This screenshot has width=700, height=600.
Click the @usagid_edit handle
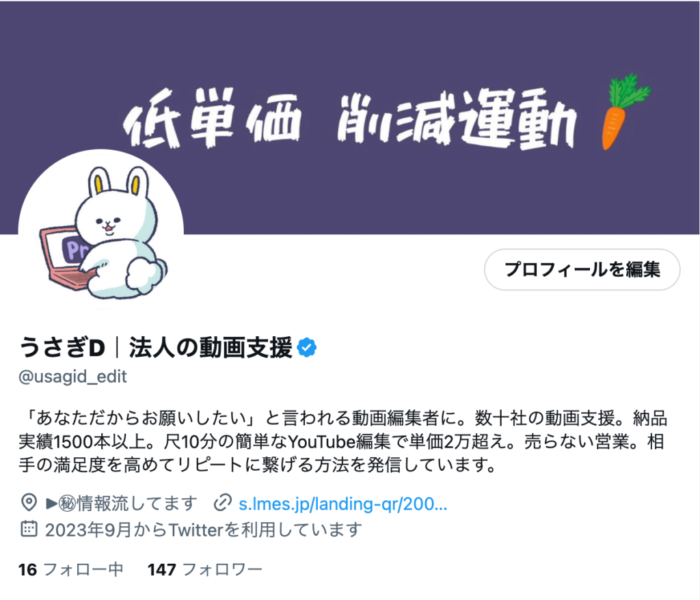coord(72,377)
